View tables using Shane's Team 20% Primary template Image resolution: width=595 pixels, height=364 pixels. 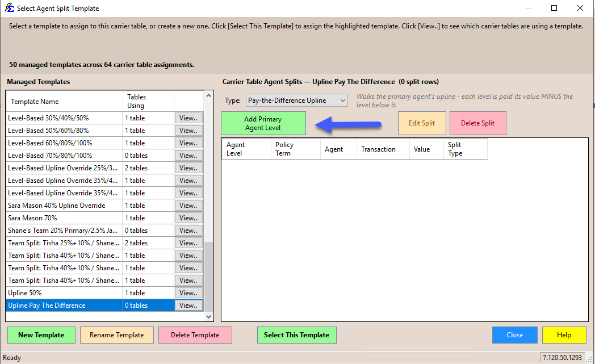tap(188, 231)
